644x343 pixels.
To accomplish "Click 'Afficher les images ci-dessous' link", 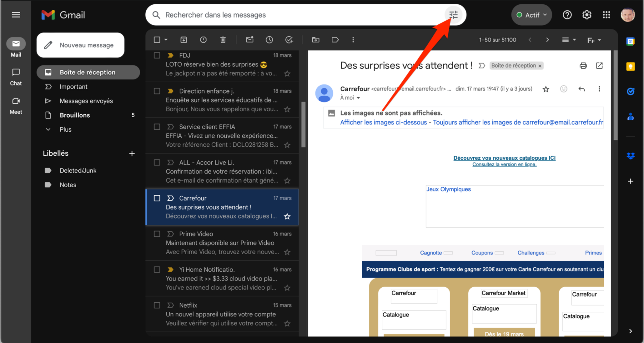I will (x=383, y=122).
